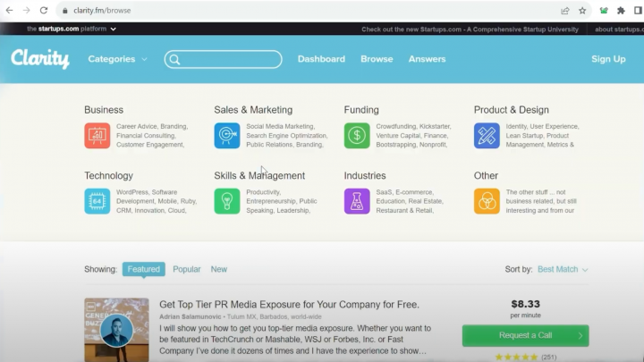Viewport: 644px width, 362px height.
Task: Click the Clarity logo
Action: click(x=40, y=59)
